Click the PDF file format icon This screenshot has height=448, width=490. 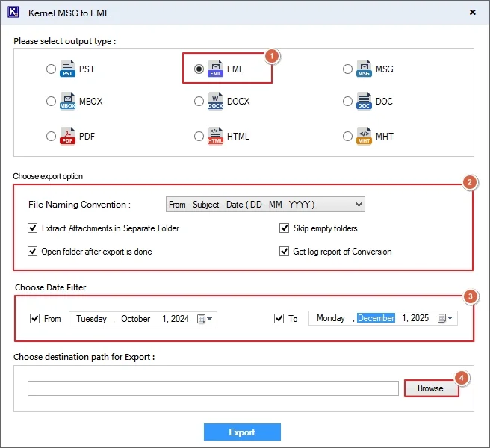coord(67,136)
